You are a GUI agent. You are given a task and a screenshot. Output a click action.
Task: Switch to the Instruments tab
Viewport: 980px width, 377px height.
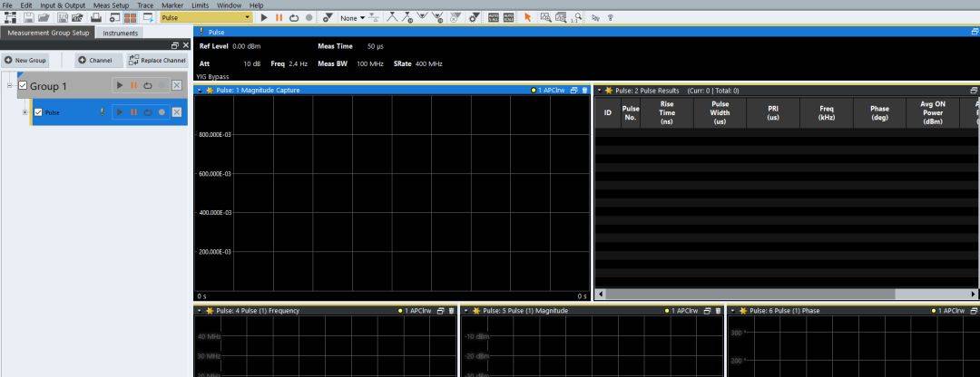click(x=121, y=33)
